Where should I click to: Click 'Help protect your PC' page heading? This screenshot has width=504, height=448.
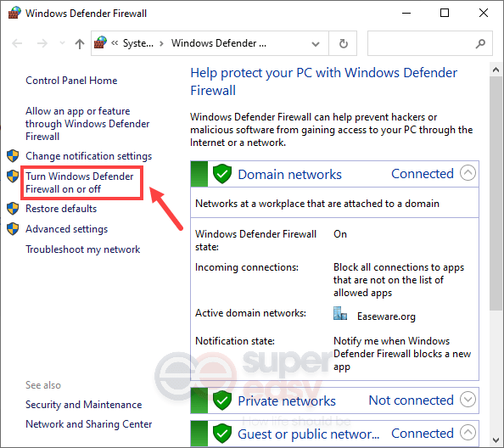323,81
